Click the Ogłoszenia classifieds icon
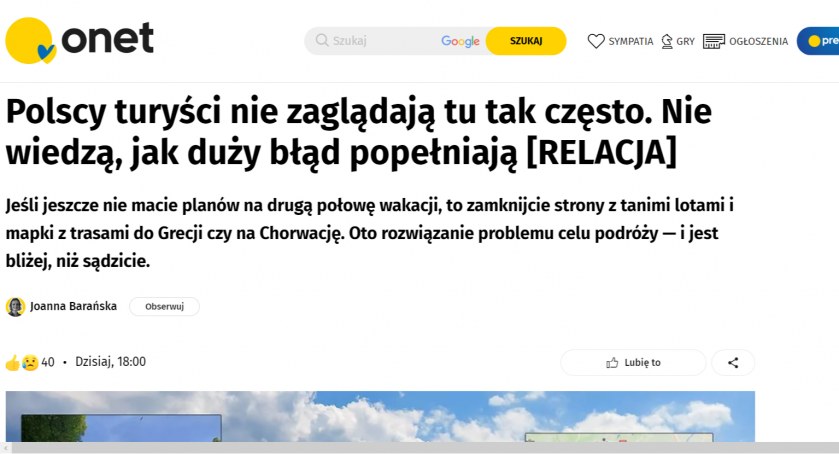This screenshot has height=454, width=839. [713, 41]
